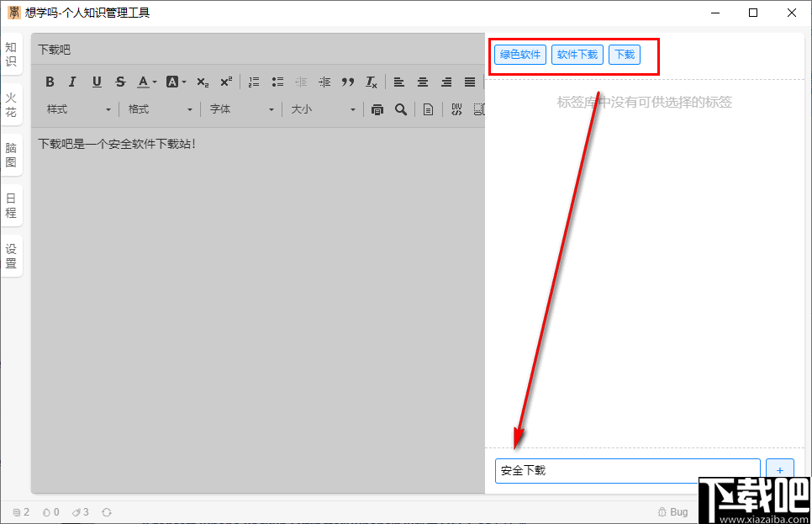Image resolution: width=812 pixels, height=524 pixels.
Task: Align text right
Action: [446, 82]
